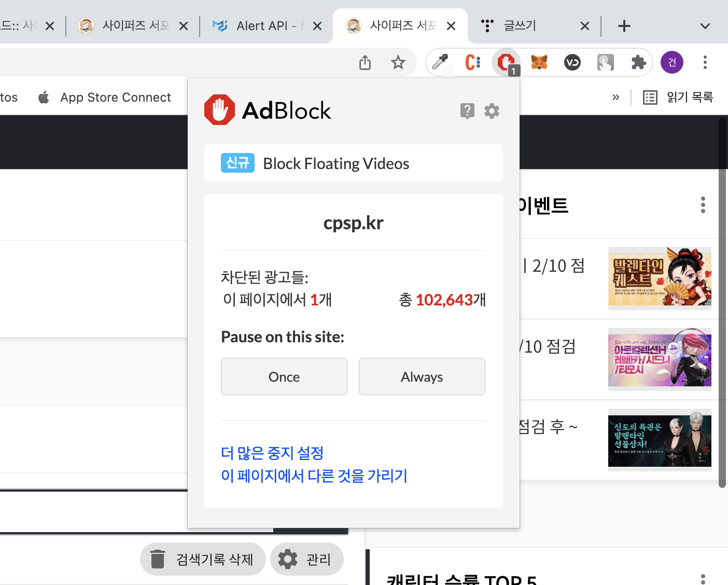The height and width of the screenshot is (585, 728).
Task: Open the Extensions puzzle piece menu
Action: [639, 62]
